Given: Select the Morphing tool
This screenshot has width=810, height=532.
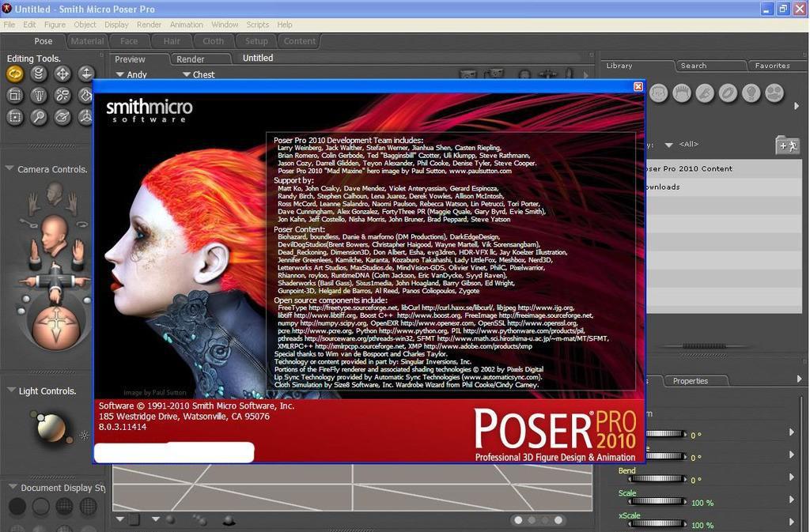Looking at the screenshot, I should coord(62,118).
